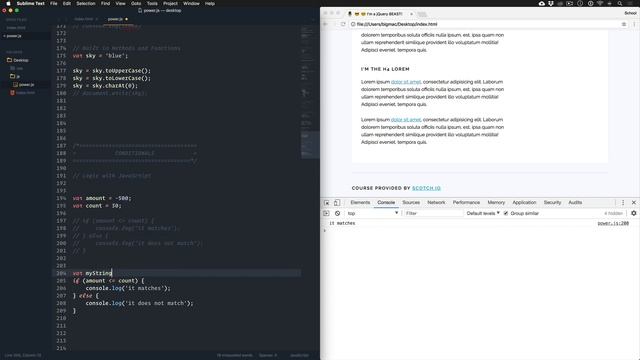Reload the page in Chrome
Image resolution: width=640 pixels, height=360 pixels.
coord(343,24)
